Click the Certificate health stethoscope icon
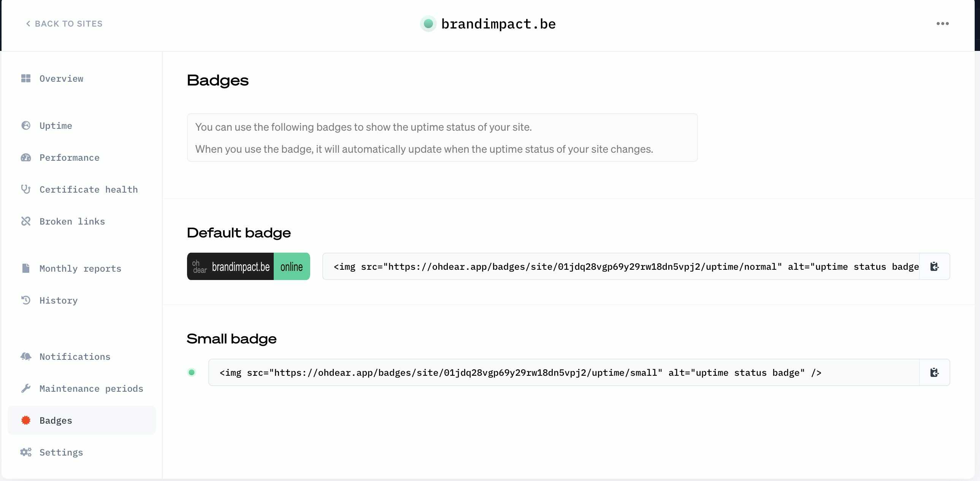The image size is (980, 481). [x=26, y=189]
